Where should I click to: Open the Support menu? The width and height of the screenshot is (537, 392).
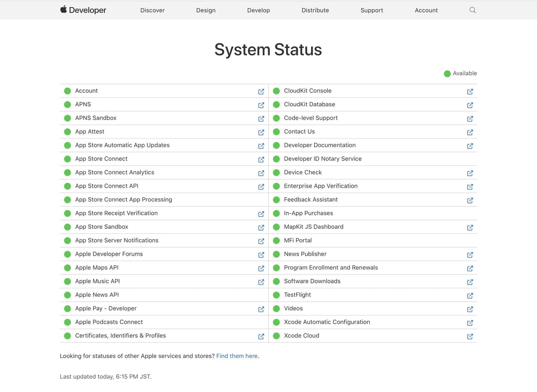pyautogui.click(x=372, y=10)
